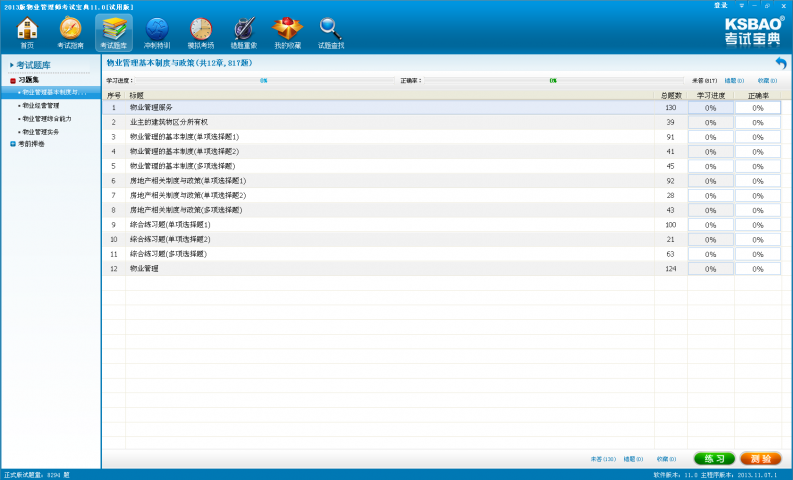Open the 错题重做 toolbar icon

point(243,32)
